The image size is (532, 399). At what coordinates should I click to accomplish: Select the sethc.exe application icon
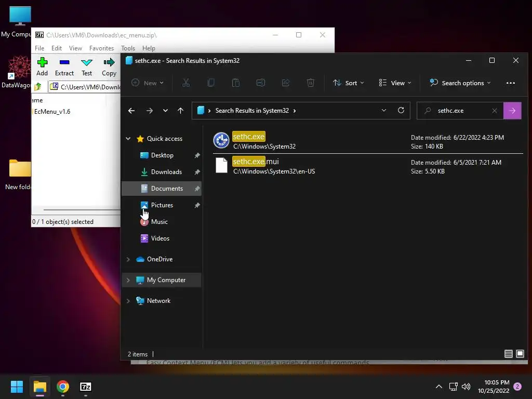tap(221, 140)
